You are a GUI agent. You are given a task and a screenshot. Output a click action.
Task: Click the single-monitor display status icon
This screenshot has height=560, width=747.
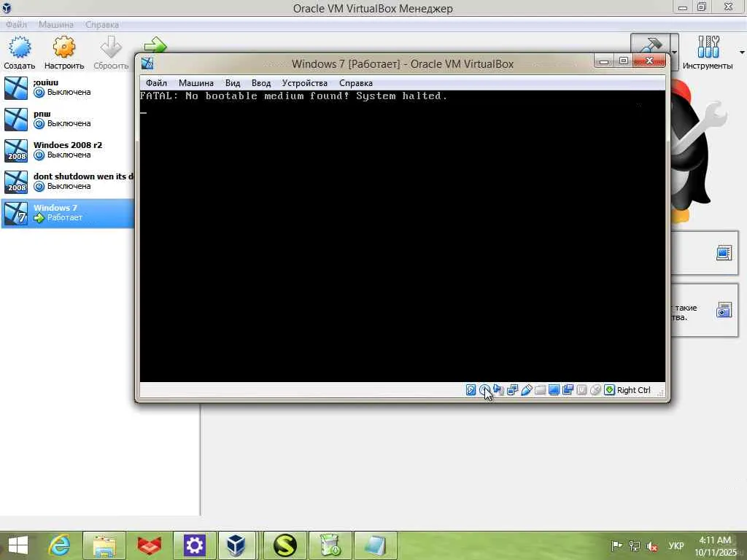pos(554,390)
